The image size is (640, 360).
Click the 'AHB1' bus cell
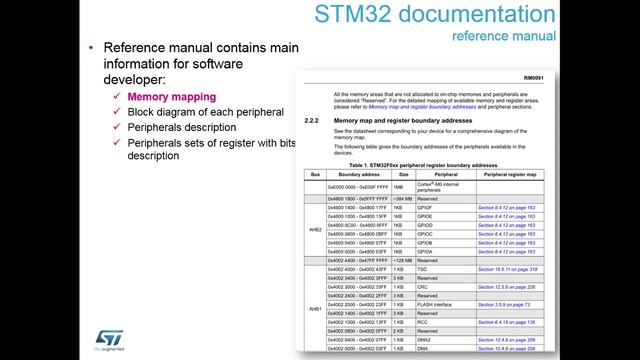click(315, 309)
